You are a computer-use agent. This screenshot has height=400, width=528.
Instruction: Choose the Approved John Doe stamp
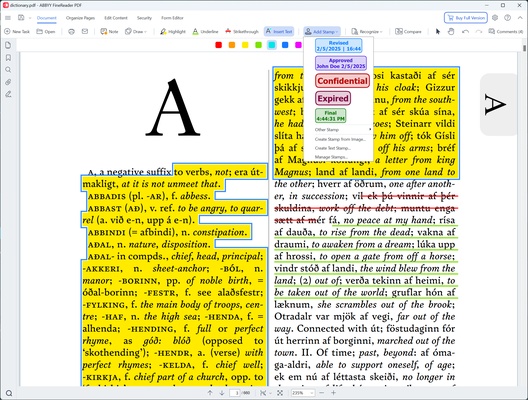[x=341, y=63]
